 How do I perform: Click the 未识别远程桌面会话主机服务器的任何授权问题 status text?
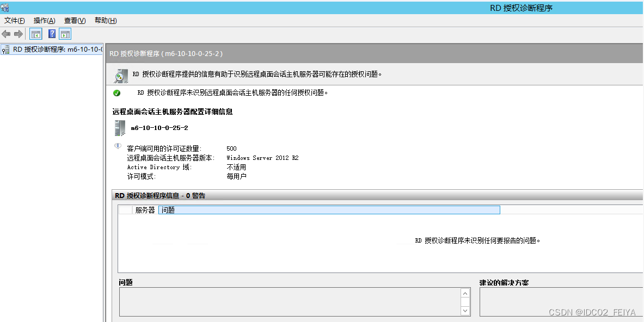[x=233, y=92]
